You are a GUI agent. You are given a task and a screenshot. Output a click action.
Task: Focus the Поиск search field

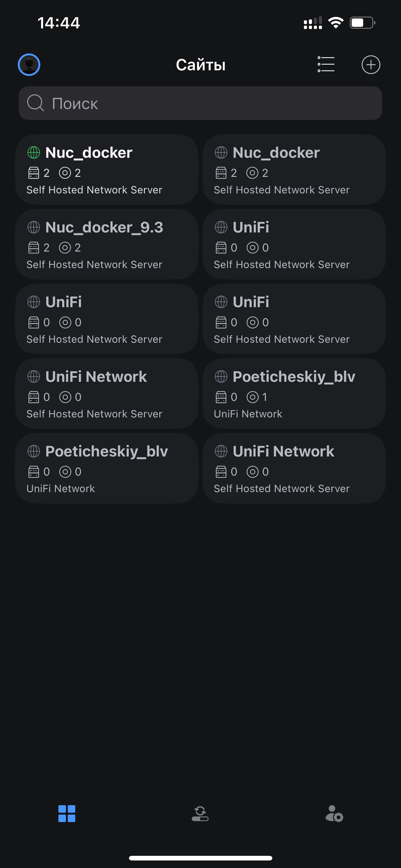(x=200, y=103)
